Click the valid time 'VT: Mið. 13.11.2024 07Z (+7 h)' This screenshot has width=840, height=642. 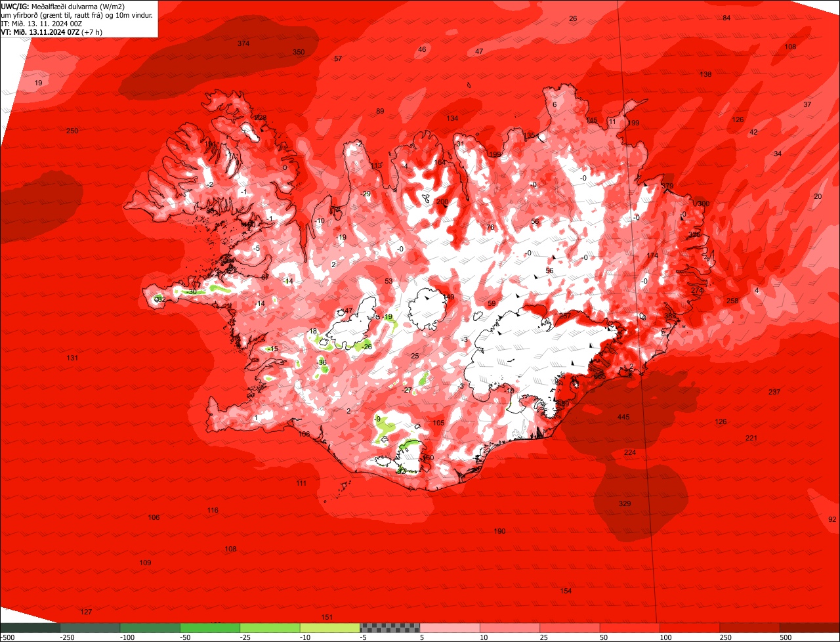(x=51, y=32)
